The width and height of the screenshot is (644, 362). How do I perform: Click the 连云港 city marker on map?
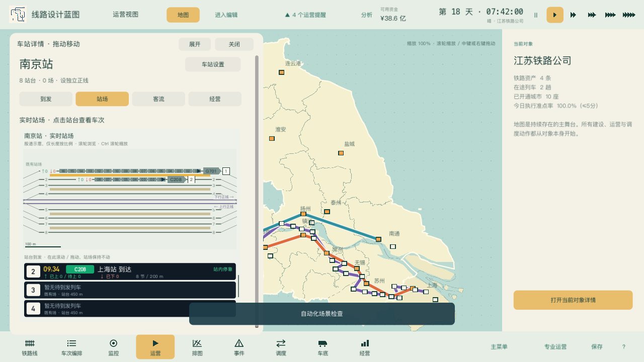click(282, 72)
